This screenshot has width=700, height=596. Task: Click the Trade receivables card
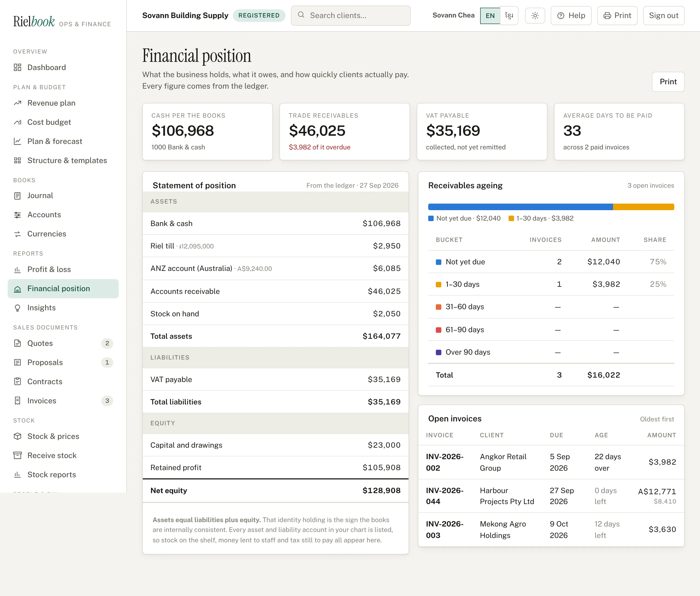(x=345, y=131)
